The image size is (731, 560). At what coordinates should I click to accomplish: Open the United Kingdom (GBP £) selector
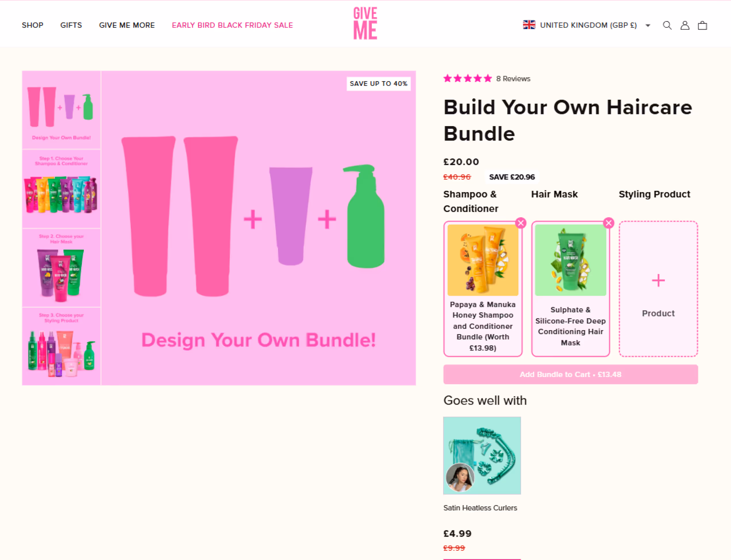[x=588, y=25]
